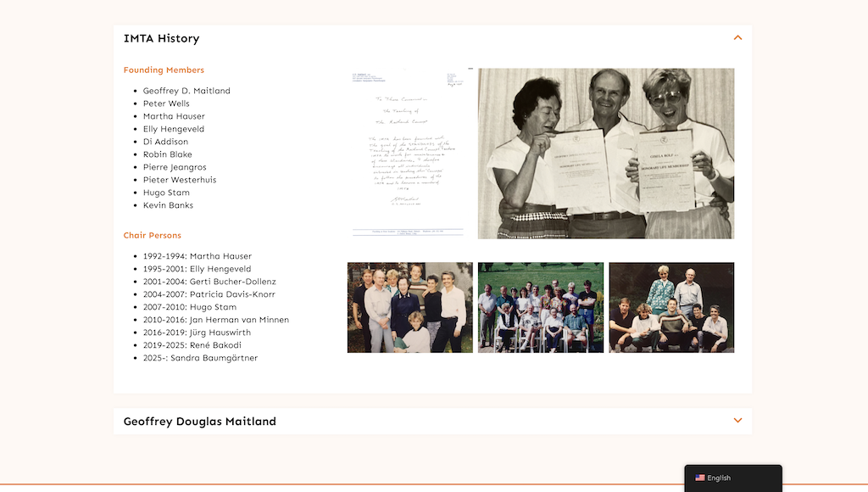Click the 2019-2025: René Bakodi entry
868x492 pixels.
pos(192,345)
